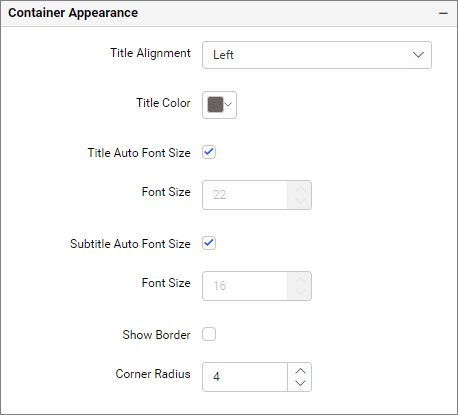Click the down arrow on subtitle Font Size
458x415 pixels.
300,292
